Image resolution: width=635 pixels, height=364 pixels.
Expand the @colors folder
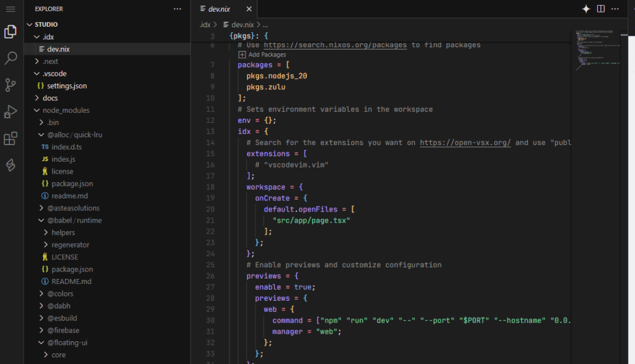click(42, 293)
